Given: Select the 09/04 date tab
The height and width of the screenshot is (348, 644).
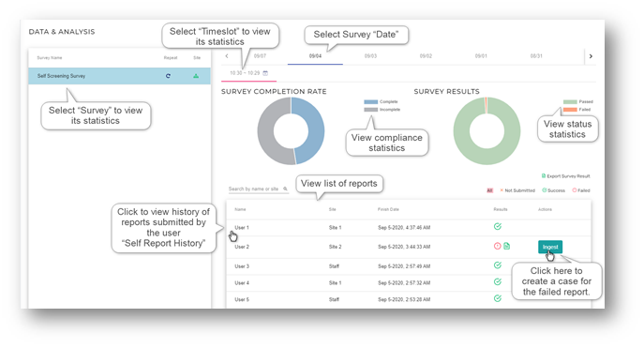Looking at the screenshot, I should [315, 56].
